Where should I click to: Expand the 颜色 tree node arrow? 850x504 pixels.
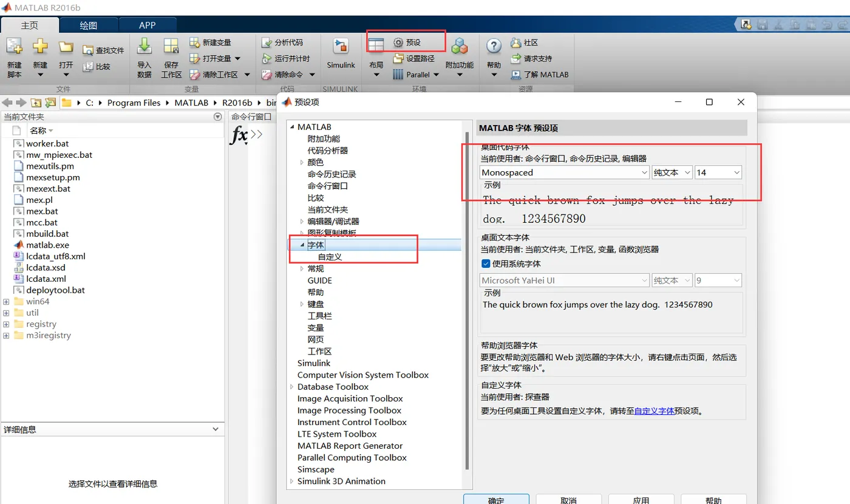(x=302, y=162)
